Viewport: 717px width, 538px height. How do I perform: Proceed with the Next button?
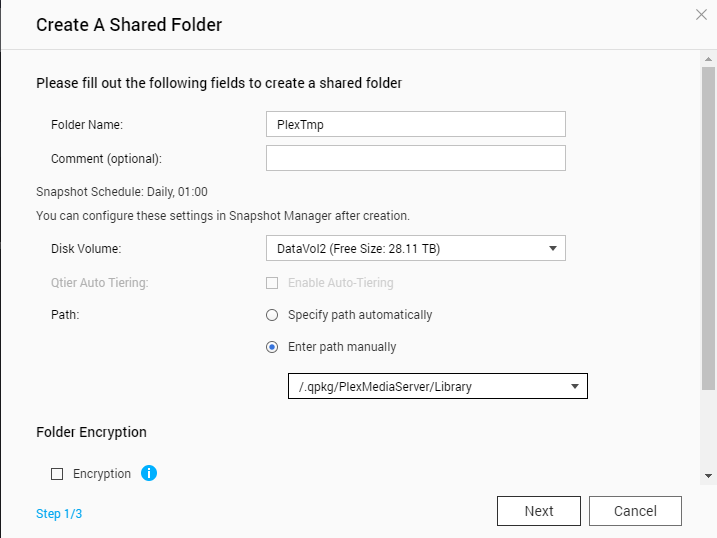click(x=538, y=511)
